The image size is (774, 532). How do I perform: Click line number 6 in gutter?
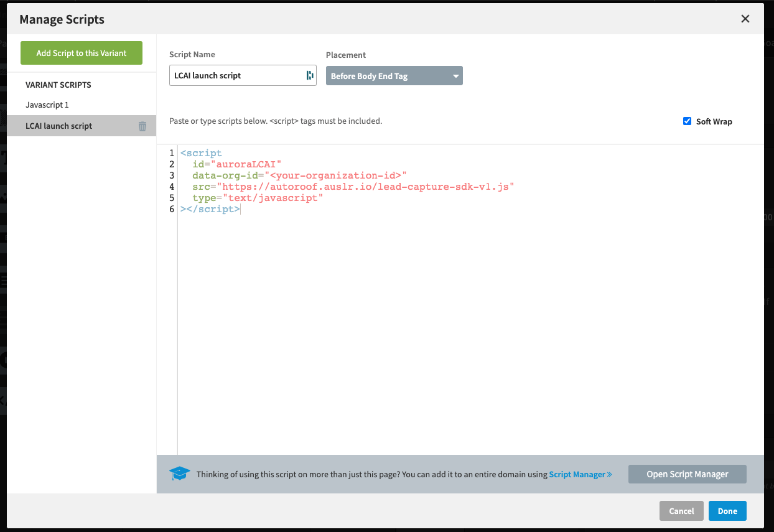[x=172, y=209]
